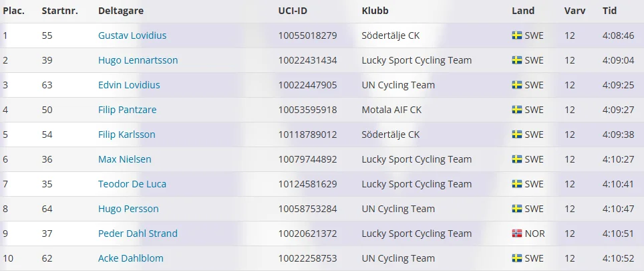Go to Edvin Lovidius profile

point(129,85)
